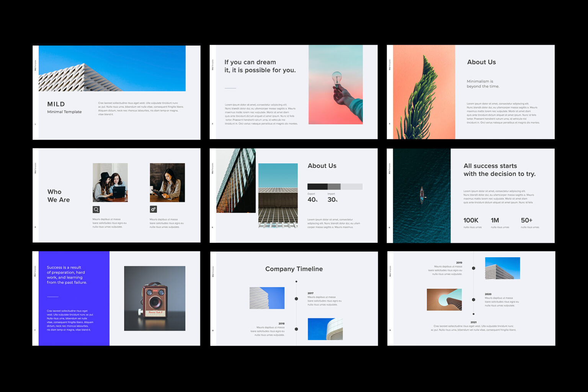Click the 2017 hexagon timeline marker

coord(296,299)
